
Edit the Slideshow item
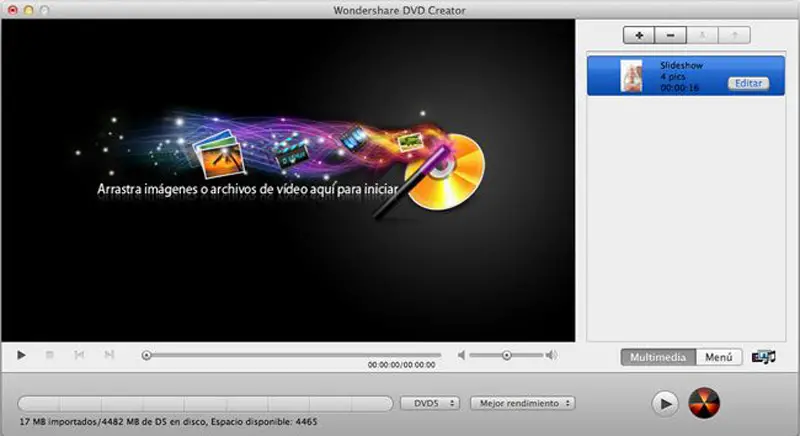click(x=748, y=83)
